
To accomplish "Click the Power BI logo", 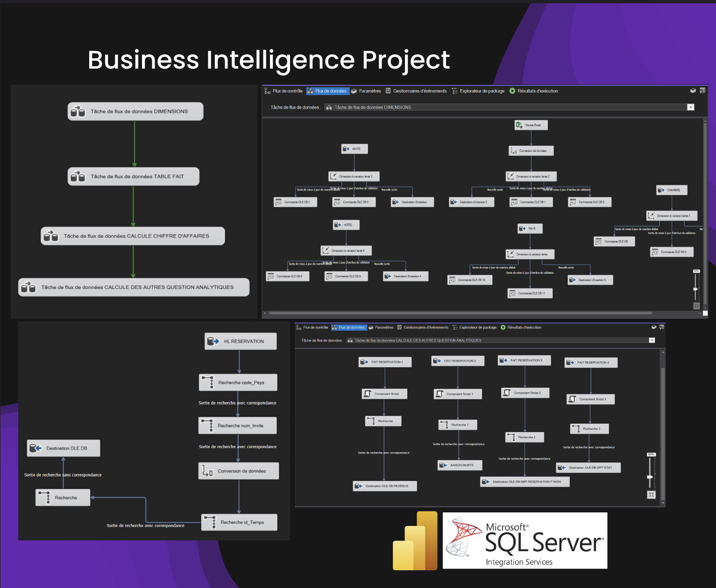I will [415, 541].
